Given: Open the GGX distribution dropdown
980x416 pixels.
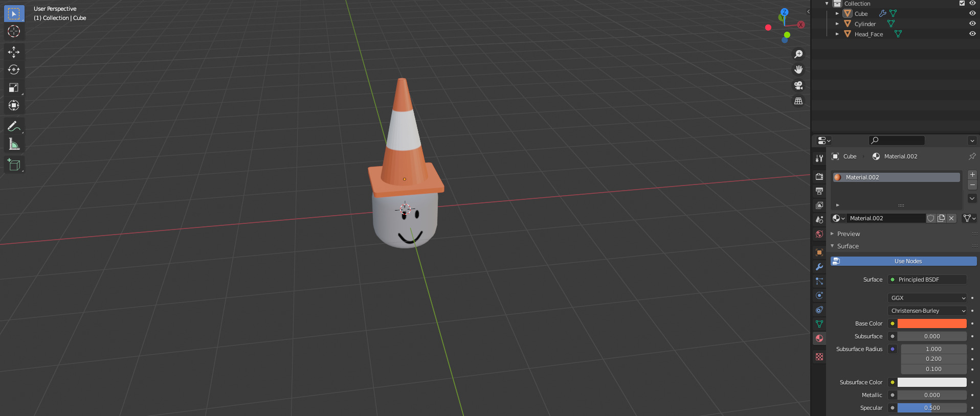Looking at the screenshot, I should pyautogui.click(x=927, y=298).
